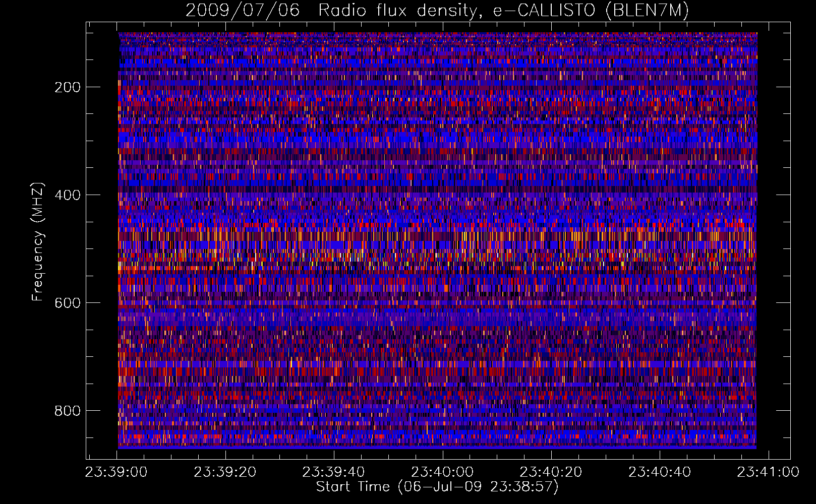Click the 600 frequency tick label
Image resolution: width=816 pixels, height=504 pixels.
(68, 303)
